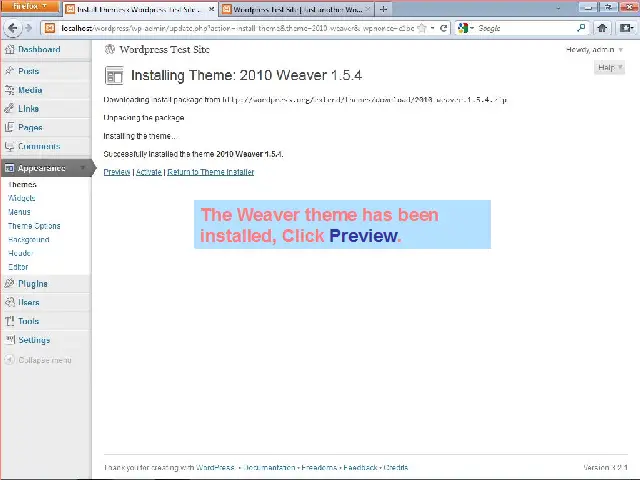Viewport: 640px width, 480px height.
Task: Open the Howdy, admin dropdown
Action: click(594, 49)
